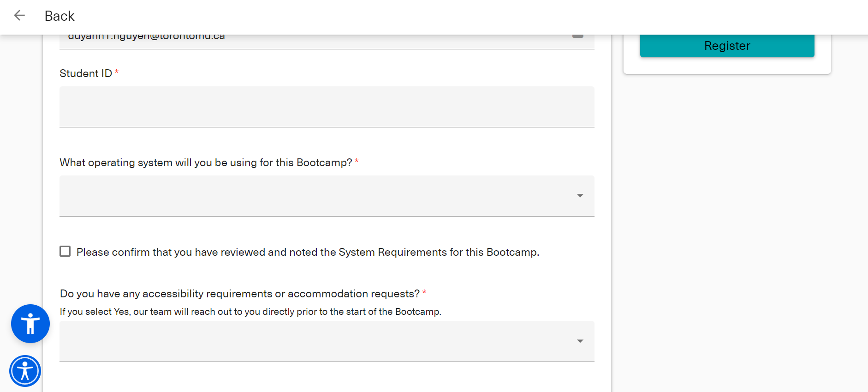Open the outlined accessibility menu icon
Image resolution: width=868 pixels, height=392 pixels.
[x=25, y=371]
